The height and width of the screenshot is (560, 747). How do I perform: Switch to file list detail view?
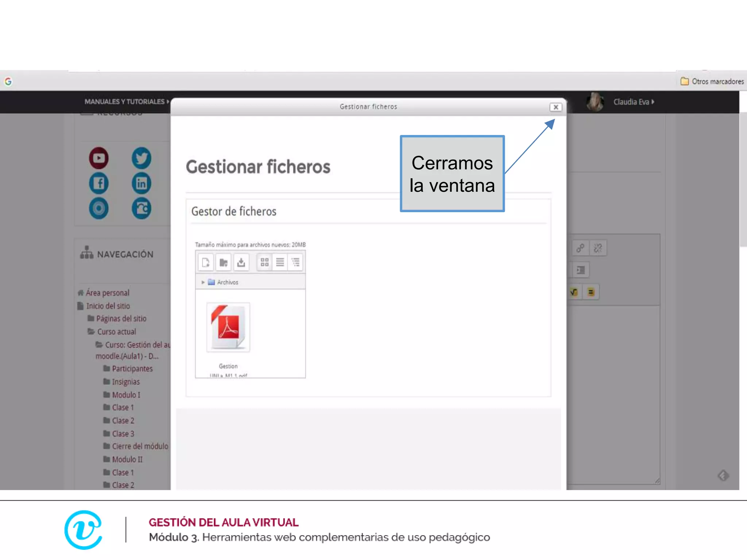280,262
